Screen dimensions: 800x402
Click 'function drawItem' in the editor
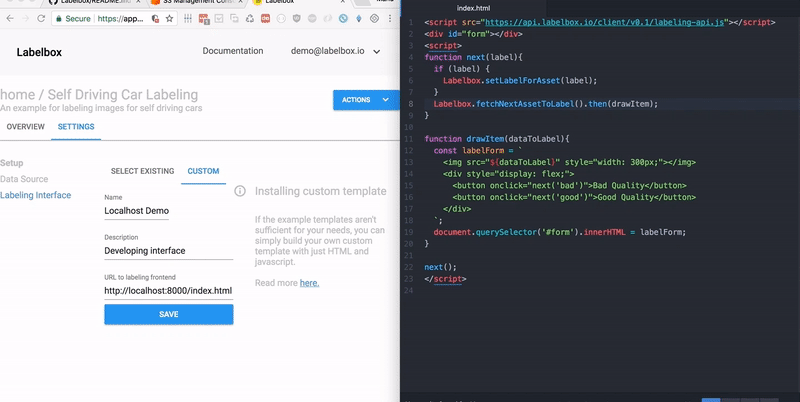pyautogui.click(x=464, y=139)
